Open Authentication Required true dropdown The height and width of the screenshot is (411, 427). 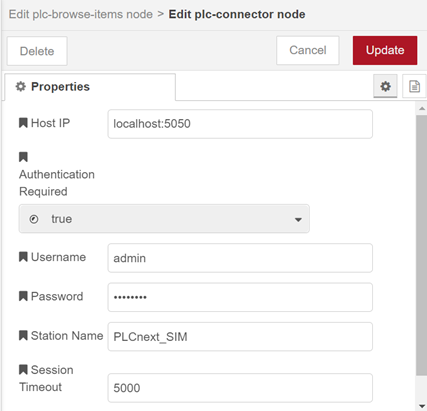(164, 219)
